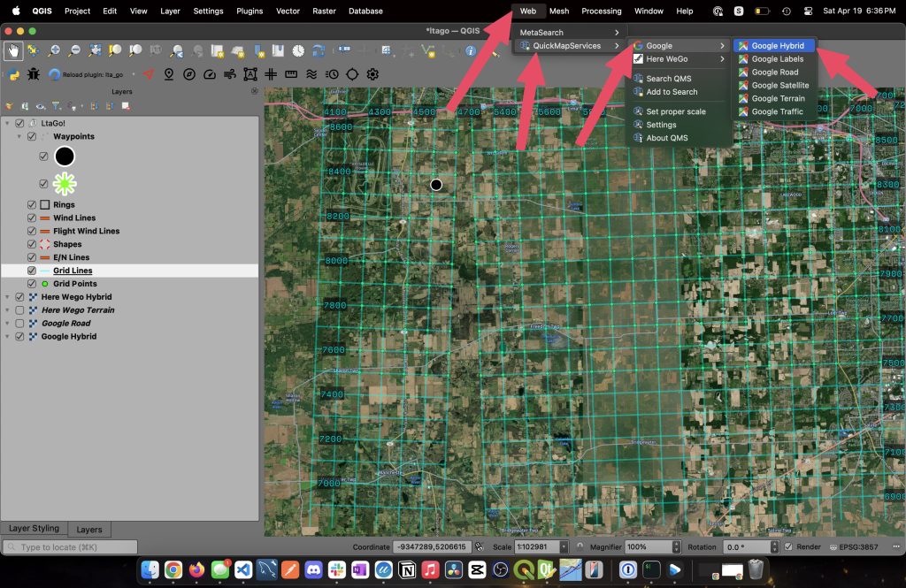This screenshot has width=906, height=588.
Task: Click the history clock list icon
Action: [x=332, y=74]
